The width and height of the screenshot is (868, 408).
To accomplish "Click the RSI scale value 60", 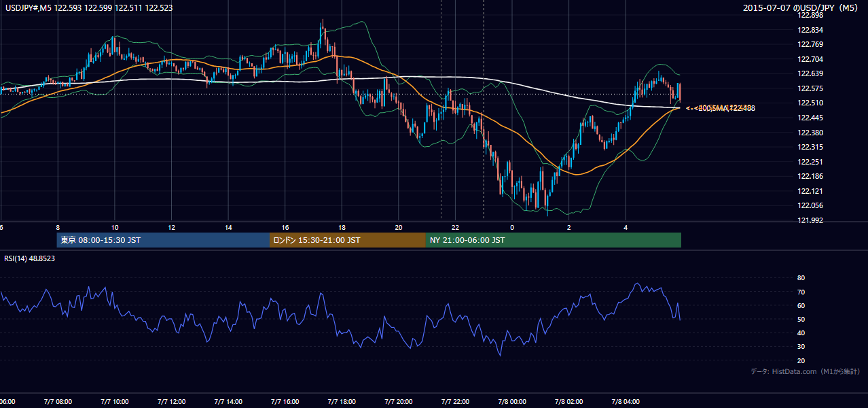I will (x=801, y=305).
